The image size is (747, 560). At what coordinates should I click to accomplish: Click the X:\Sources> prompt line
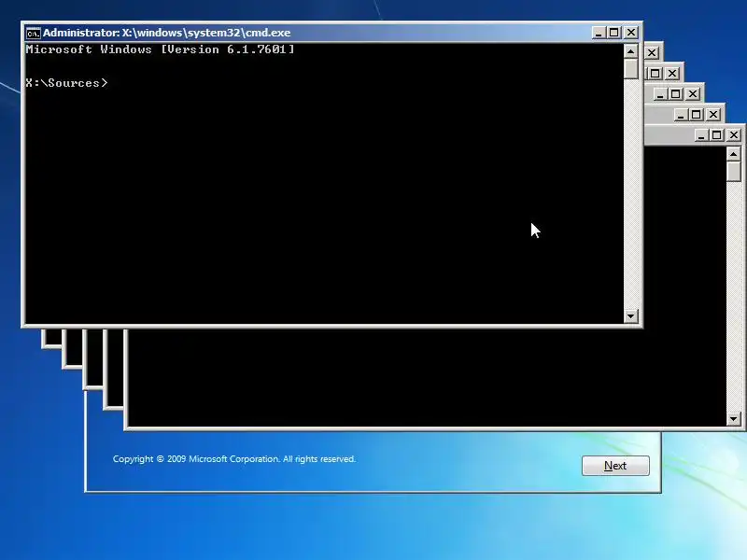pos(66,83)
